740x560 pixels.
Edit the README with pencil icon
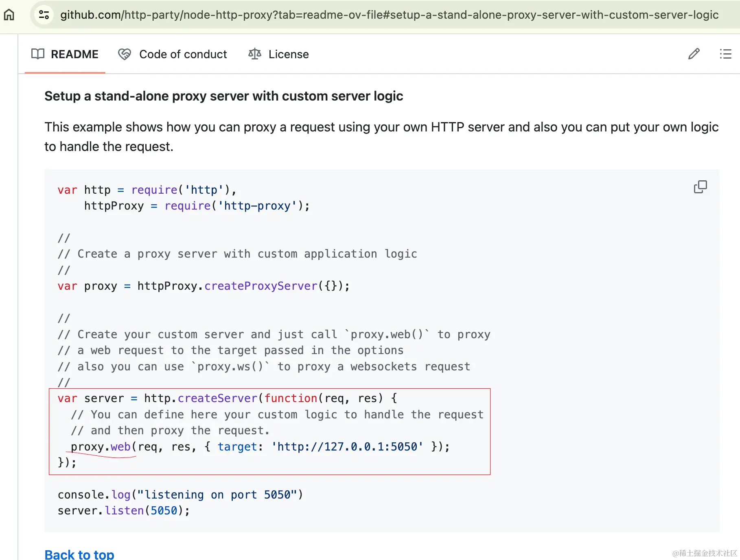pos(694,54)
